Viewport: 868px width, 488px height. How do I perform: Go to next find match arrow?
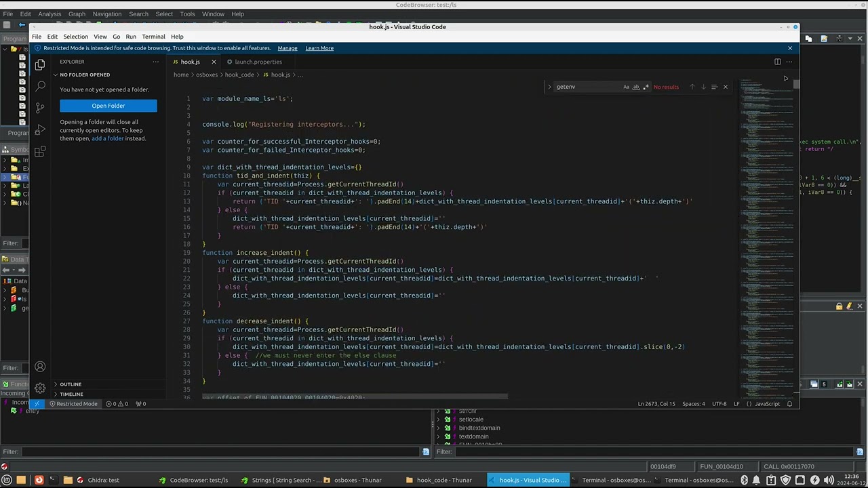[703, 87]
